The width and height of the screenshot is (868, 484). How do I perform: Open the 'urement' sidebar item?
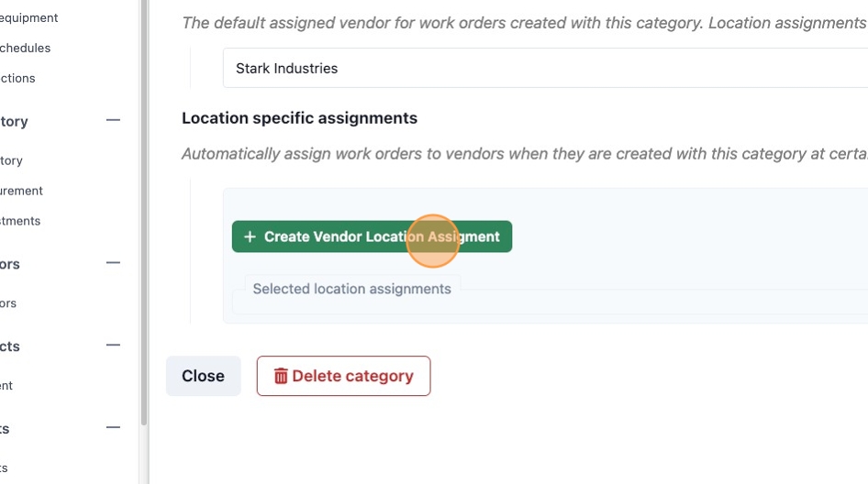click(x=21, y=191)
